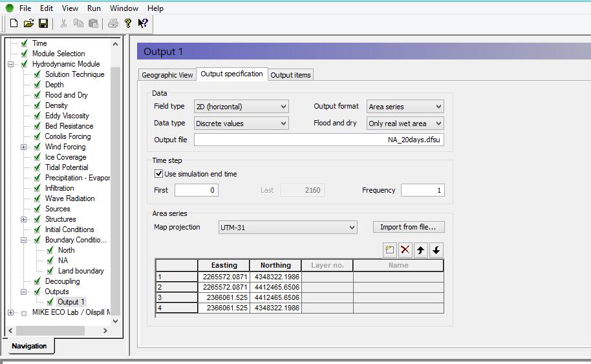Collapse the Boundary Conditions tree node
This screenshot has width=591, height=364.
click(23, 240)
